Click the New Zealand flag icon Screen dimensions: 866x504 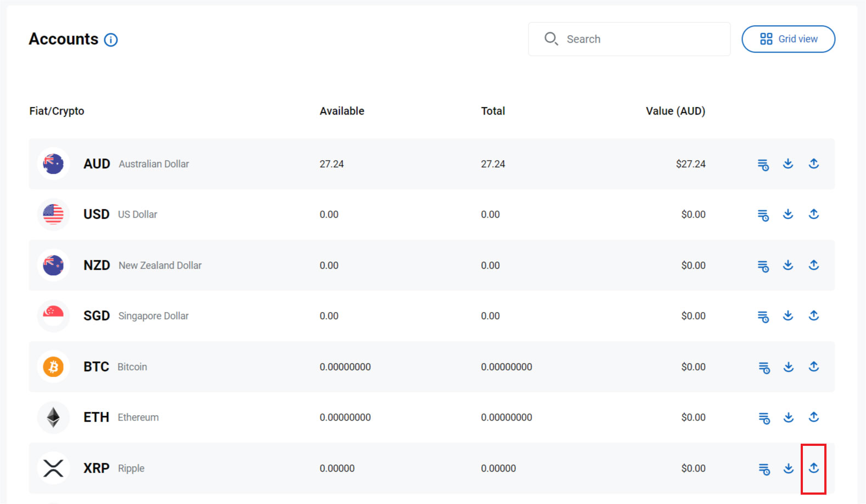click(x=53, y=265)
